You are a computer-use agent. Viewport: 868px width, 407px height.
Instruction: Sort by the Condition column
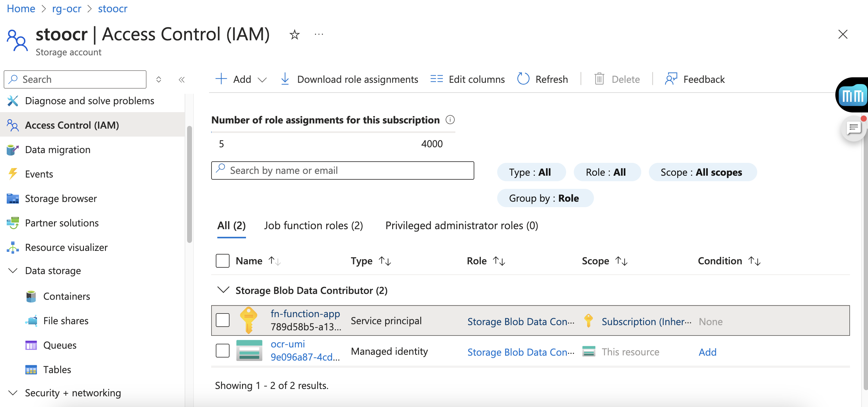[729, 261]
